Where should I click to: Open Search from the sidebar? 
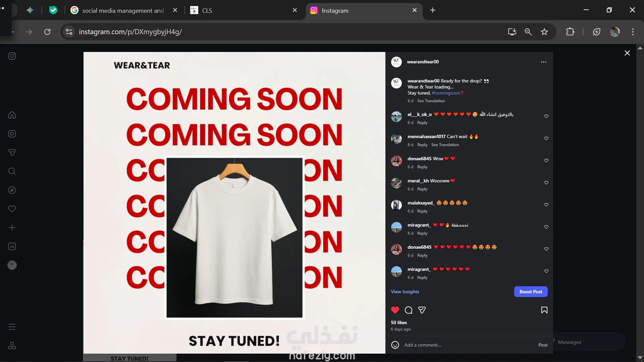12,171
